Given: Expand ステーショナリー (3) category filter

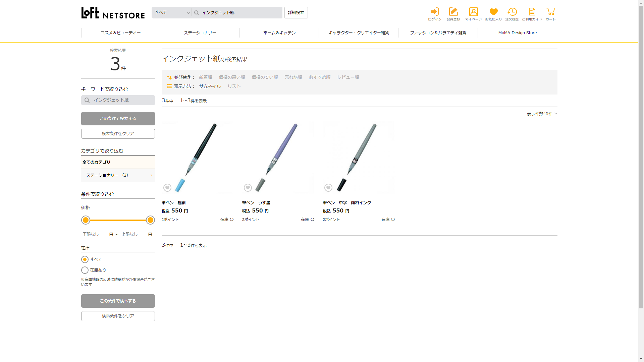Looking at the screenshot, I should 118,175.
